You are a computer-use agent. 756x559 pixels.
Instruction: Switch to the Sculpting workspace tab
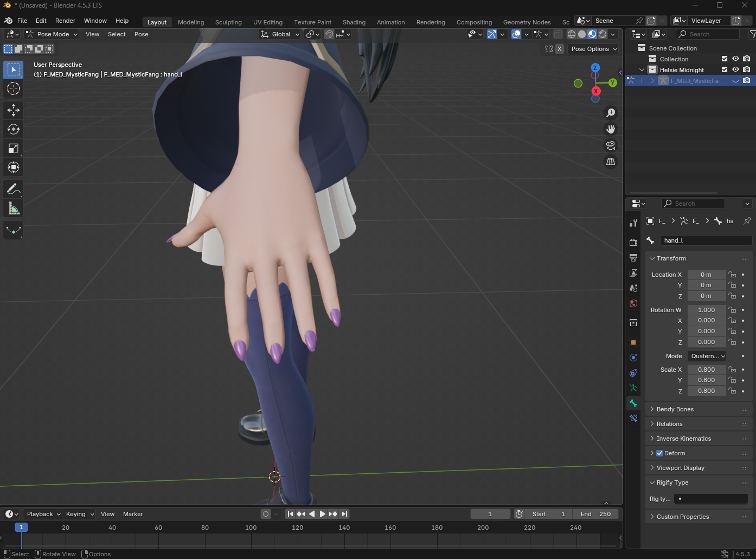pyautogui.click(x=228, y=22)
